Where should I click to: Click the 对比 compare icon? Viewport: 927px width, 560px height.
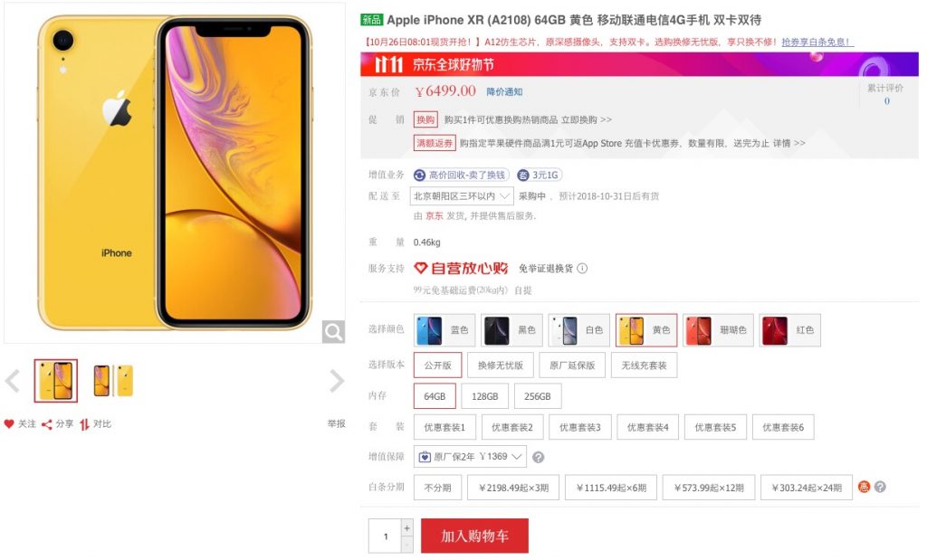(x=84, y=423)
